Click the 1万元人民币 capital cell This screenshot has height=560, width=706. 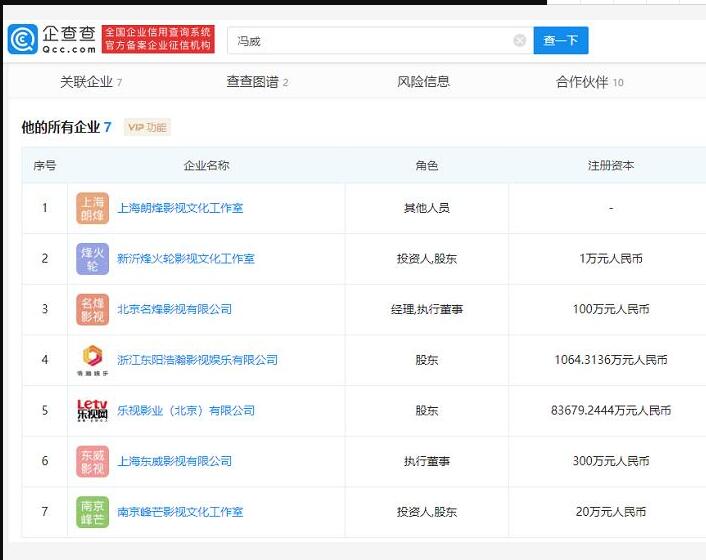[611, 259]
